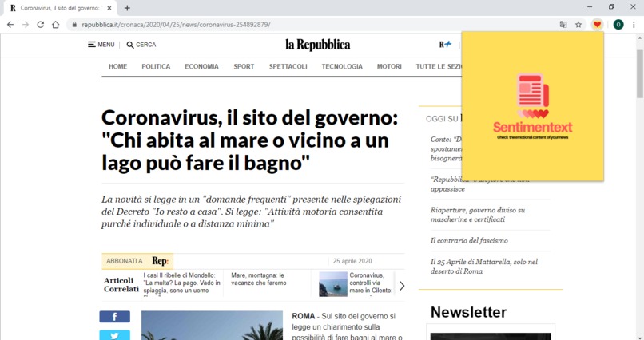Viewport: 644px width, 340px height.
Task: Click the Cilento sea thumbnail image
Action: (x=333, y=284)
